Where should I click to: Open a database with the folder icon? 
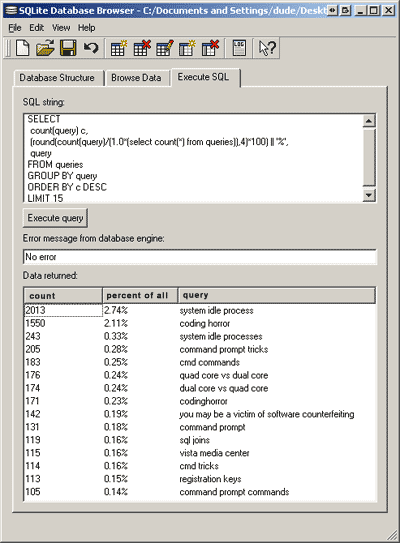45,48
